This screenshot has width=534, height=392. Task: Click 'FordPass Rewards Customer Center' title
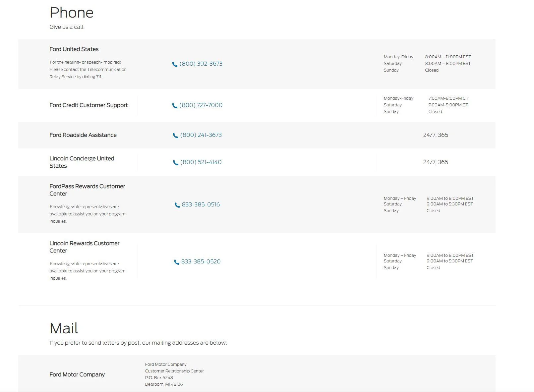87,190
